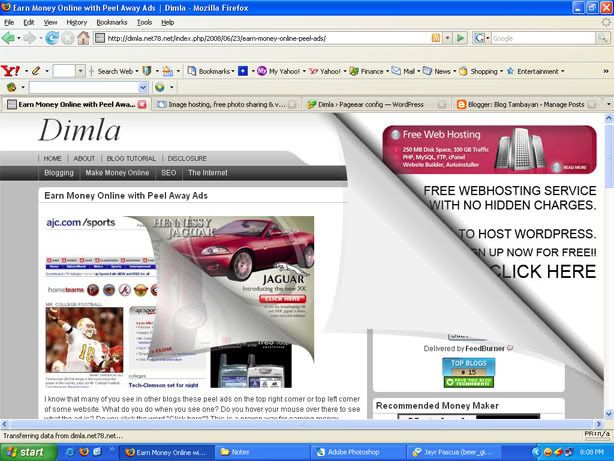Click the Free Web Hosting banner

(489, 149)
